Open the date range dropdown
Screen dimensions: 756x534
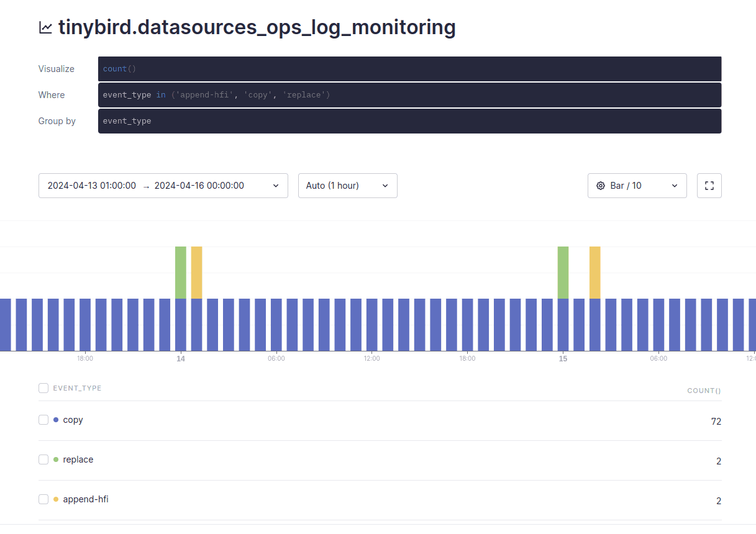(x=163, y=186)
